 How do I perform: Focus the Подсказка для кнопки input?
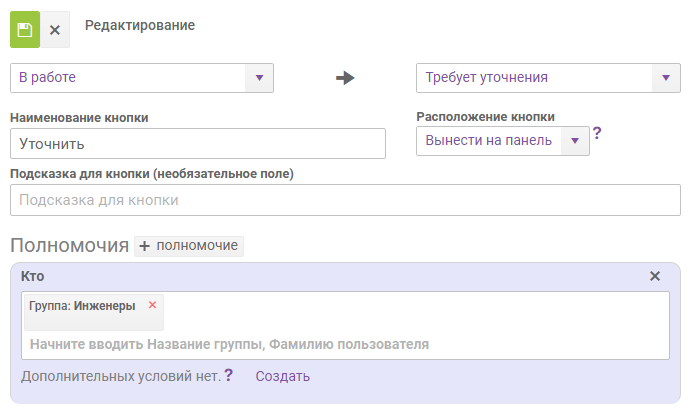point(345,200)
